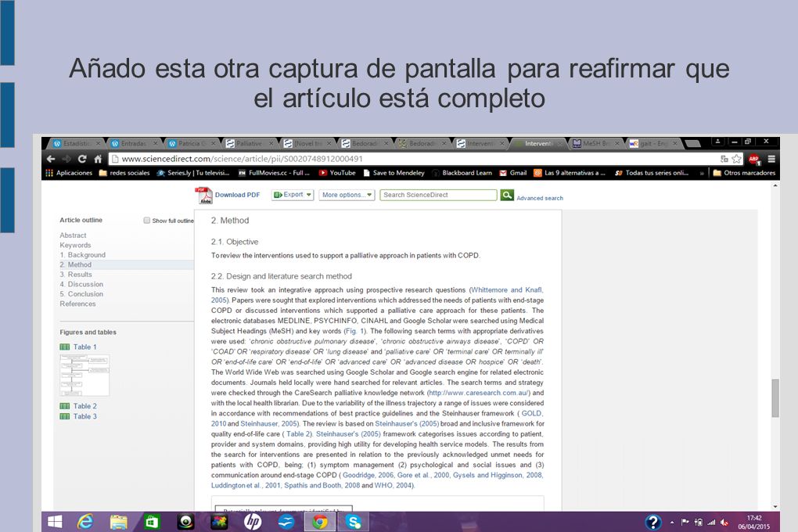Open the green table icon beside Table 2
The image size is (798, 532).
65,406
